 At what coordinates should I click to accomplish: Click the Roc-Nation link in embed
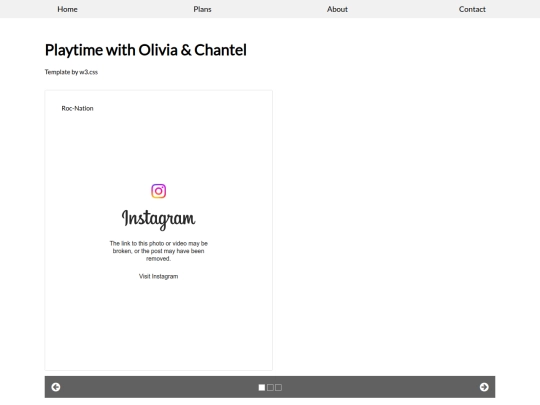(77, 108)
